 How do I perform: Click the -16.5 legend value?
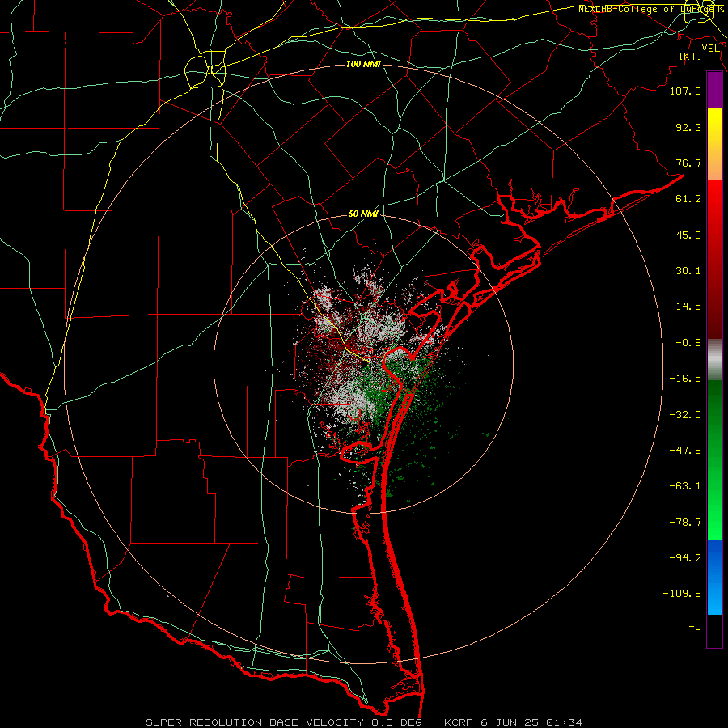(685, 379)
